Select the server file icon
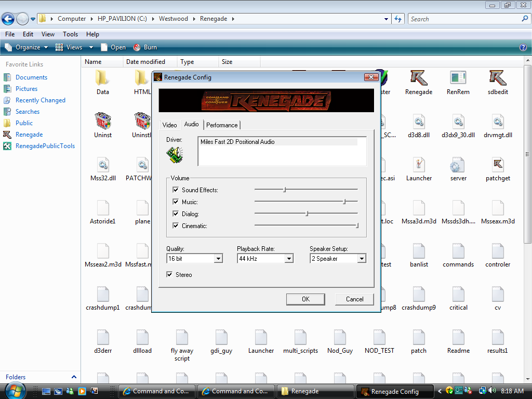Screen dimensions: 532x399 coord(458,165)
